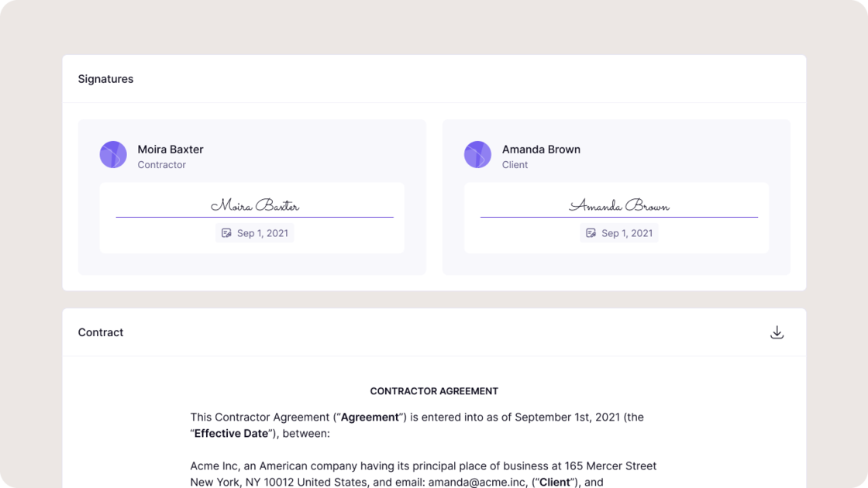
Task: Download the contract document
Action: point(777,332)
